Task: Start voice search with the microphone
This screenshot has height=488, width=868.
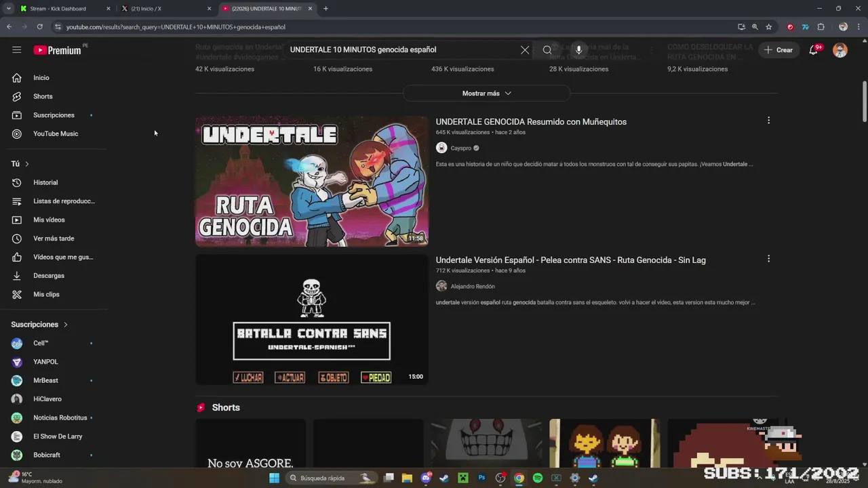Action: click(578, 49)
